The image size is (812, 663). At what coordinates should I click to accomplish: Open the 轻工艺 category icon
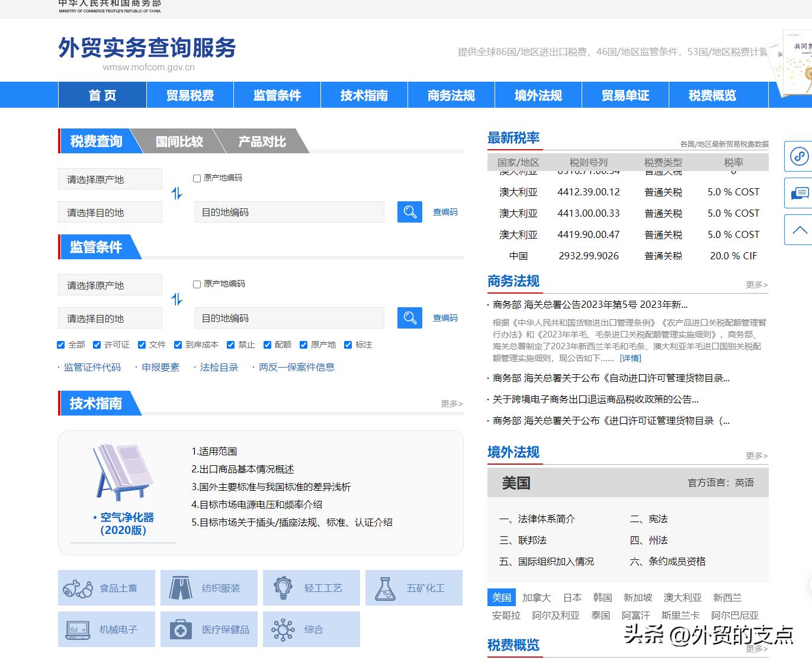point(311,588)
